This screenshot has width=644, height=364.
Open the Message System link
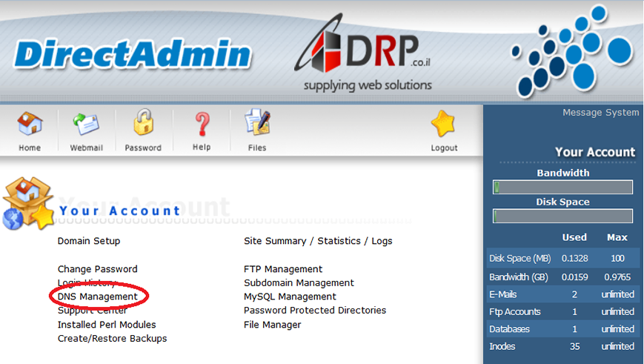tap(600, 113)
